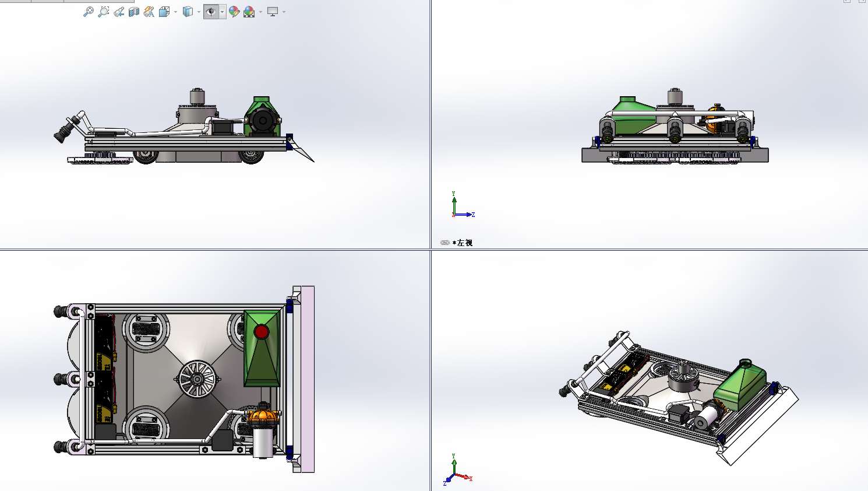Screen dimensions: 868x491
Task: Click the *左视 view label
Action: pyautogui.click(x=463, y=243)
